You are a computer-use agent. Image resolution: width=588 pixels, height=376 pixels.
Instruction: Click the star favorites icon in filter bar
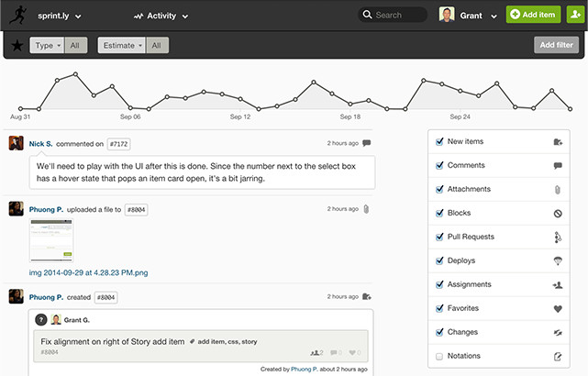click(x=16, y=46)
